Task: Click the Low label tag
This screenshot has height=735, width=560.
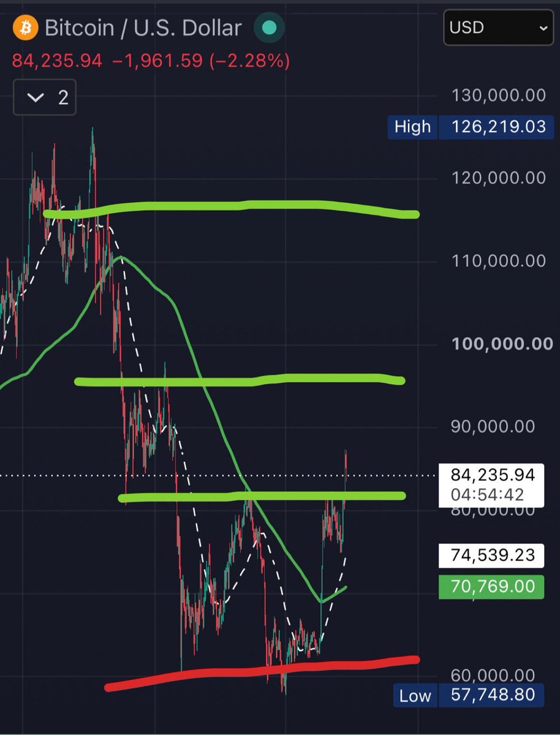Action: tap(415, 695)
